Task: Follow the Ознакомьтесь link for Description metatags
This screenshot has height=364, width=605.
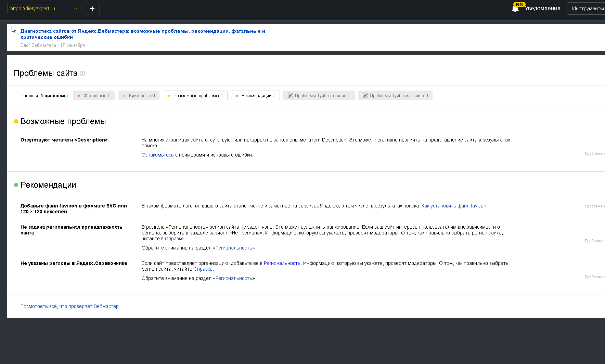Action: click(158, 155)
